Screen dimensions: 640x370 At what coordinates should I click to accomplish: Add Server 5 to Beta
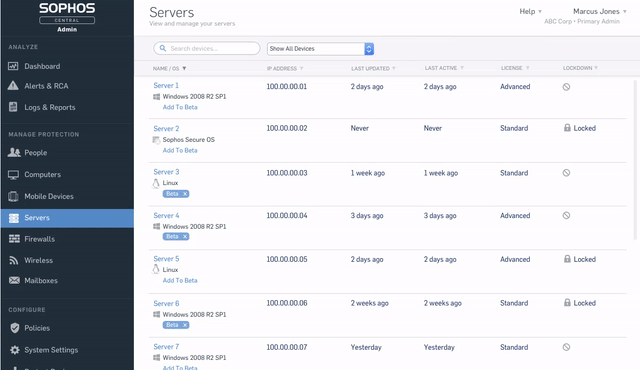(180, 281)
